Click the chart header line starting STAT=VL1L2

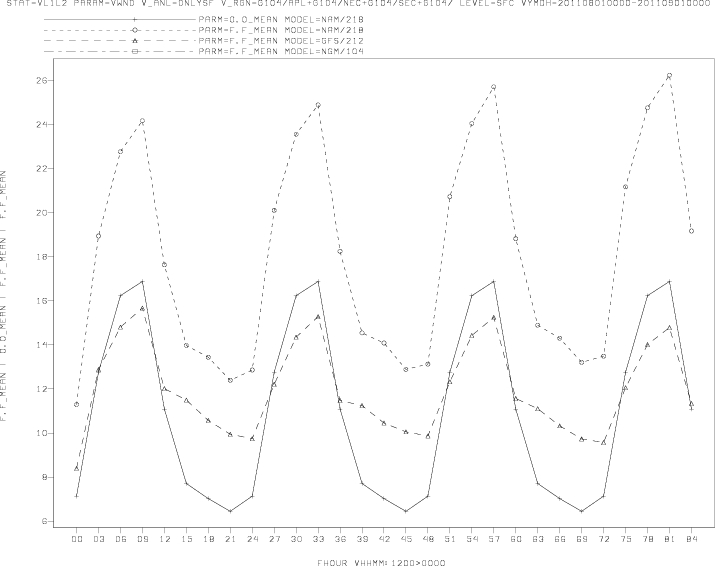coord(358,3)
